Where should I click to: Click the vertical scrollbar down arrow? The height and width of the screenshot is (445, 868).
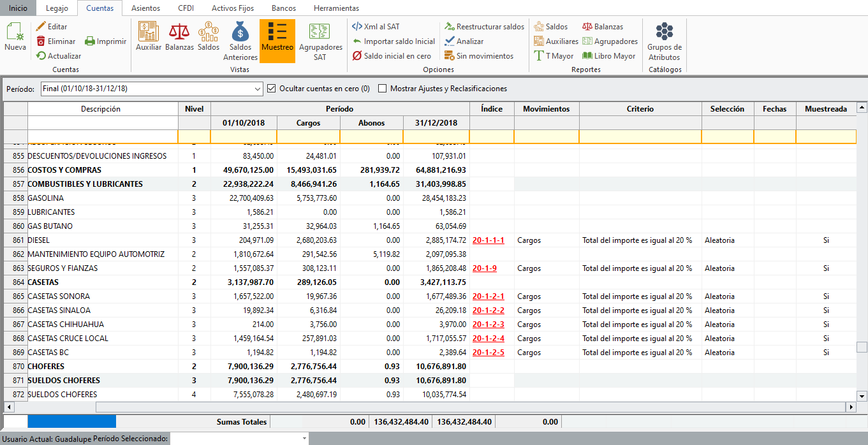pyautogui.click(x=862, y=395)
